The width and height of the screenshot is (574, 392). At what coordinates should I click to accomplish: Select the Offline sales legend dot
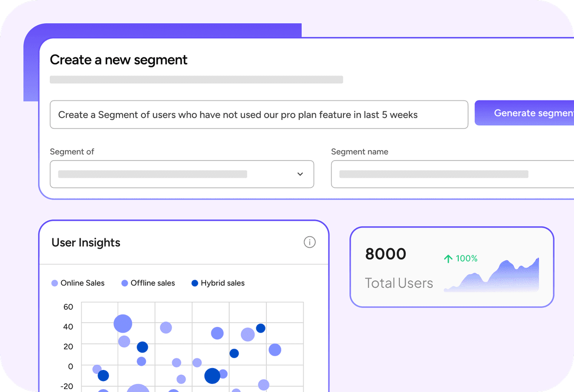click(x=125, y=283)
